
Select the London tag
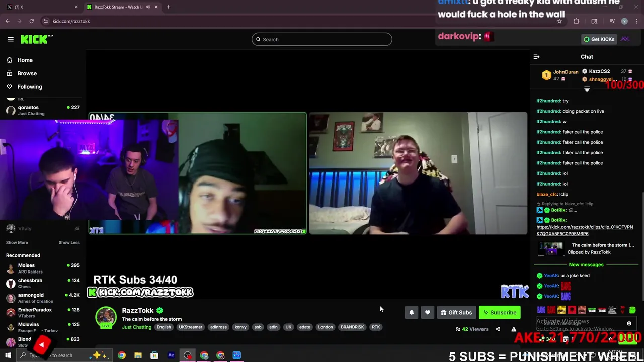tap(326, 327)
